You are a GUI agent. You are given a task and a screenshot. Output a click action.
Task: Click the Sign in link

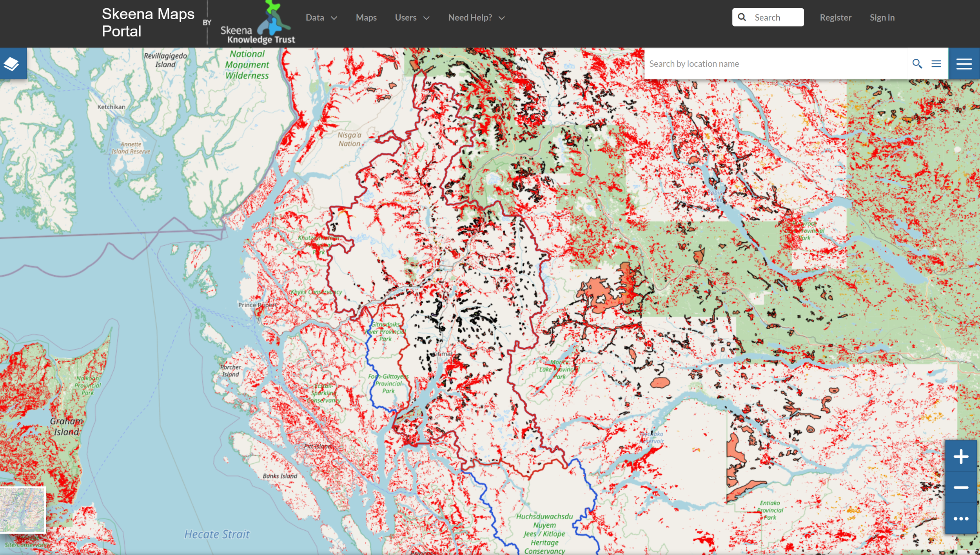882,18
